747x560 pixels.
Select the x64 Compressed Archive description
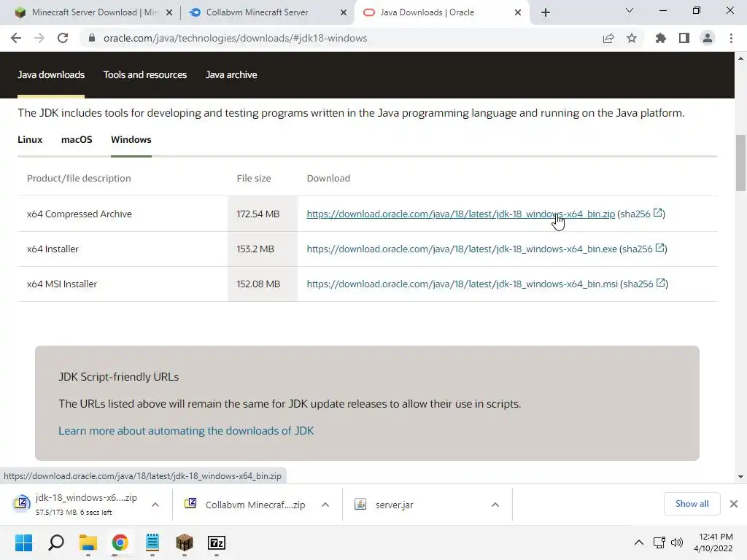pyautogui.click(x=79, y=214)
